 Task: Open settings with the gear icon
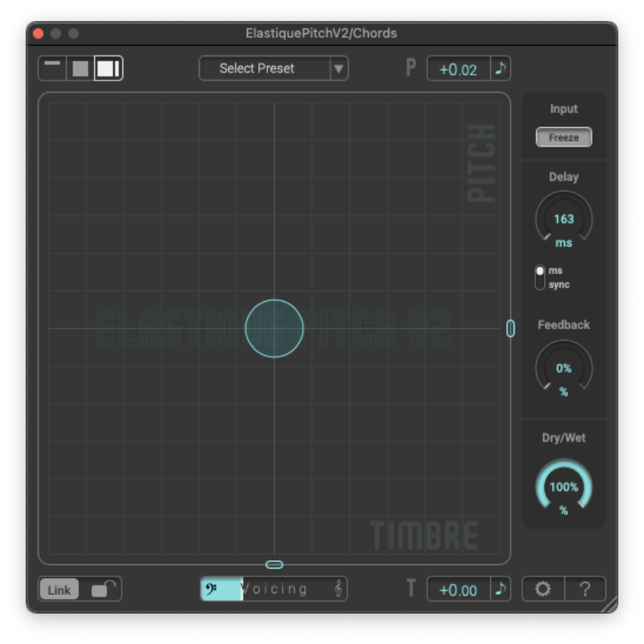pos(543,589)
